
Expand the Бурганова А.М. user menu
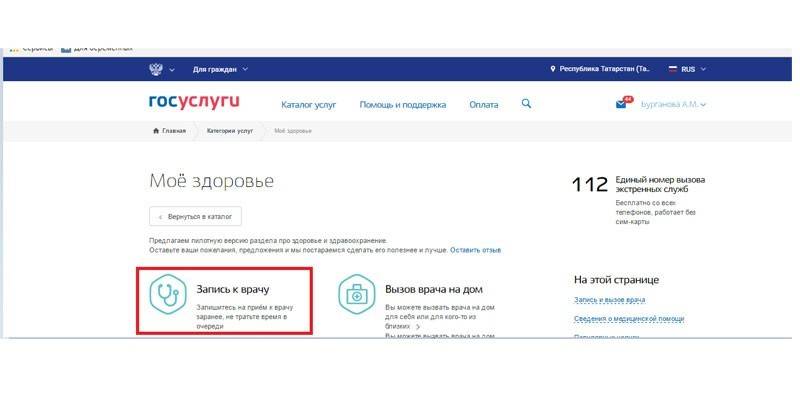(673, 104)
